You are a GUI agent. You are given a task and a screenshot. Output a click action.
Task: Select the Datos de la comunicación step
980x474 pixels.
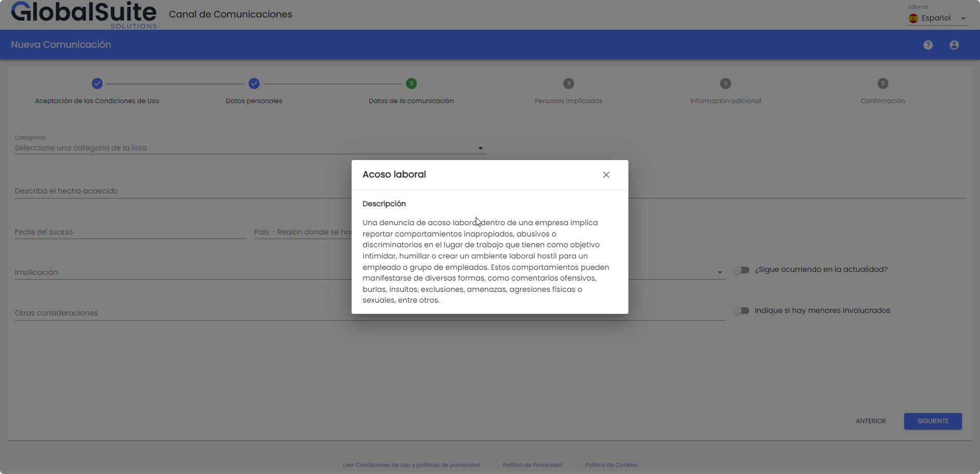(411, 84)
